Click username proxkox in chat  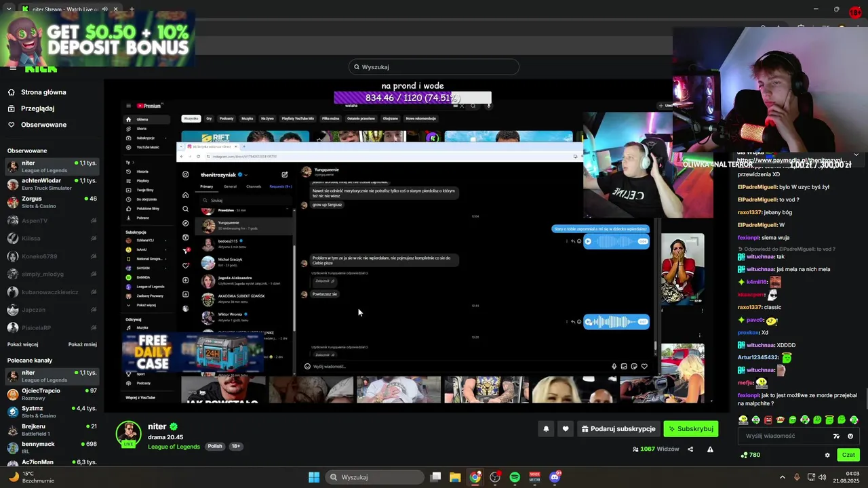click(x=749, y=333)
